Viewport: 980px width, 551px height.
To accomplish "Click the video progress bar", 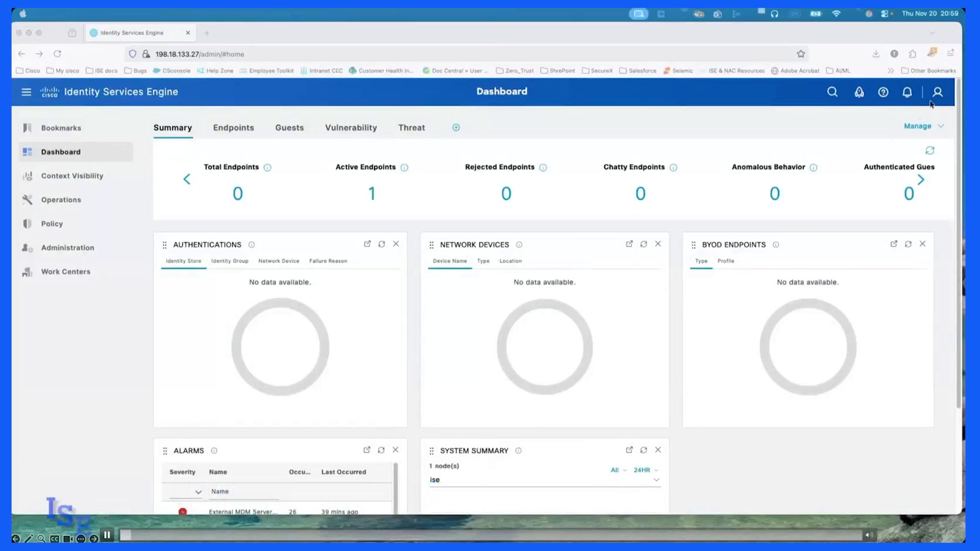I will pos(491,535).
